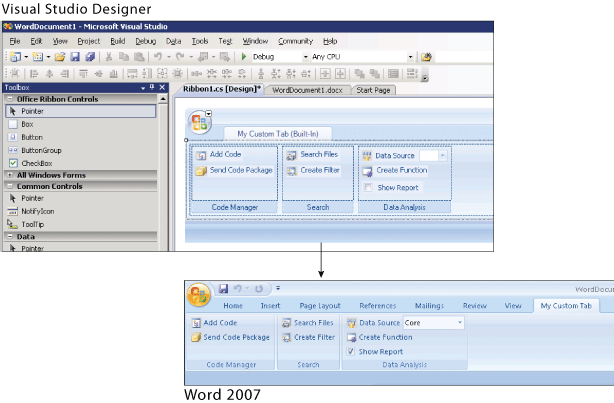Open the Build menu in Visual Studio

[x=118, y=41]
